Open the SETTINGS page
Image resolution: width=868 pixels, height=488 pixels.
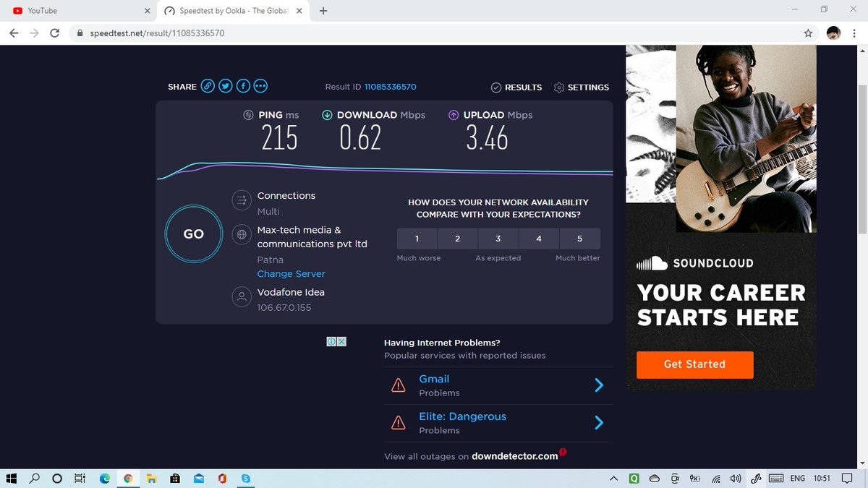tap(582, 87)
